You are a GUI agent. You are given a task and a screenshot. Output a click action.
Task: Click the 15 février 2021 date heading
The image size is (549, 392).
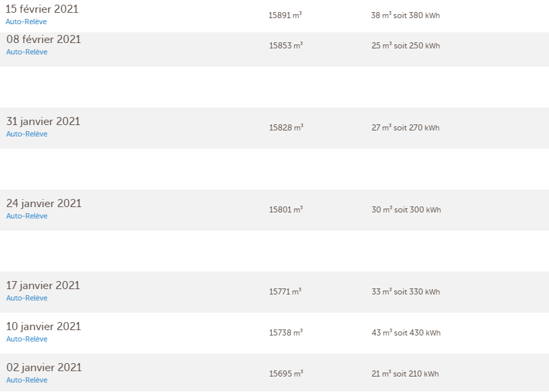click(42, 9)
